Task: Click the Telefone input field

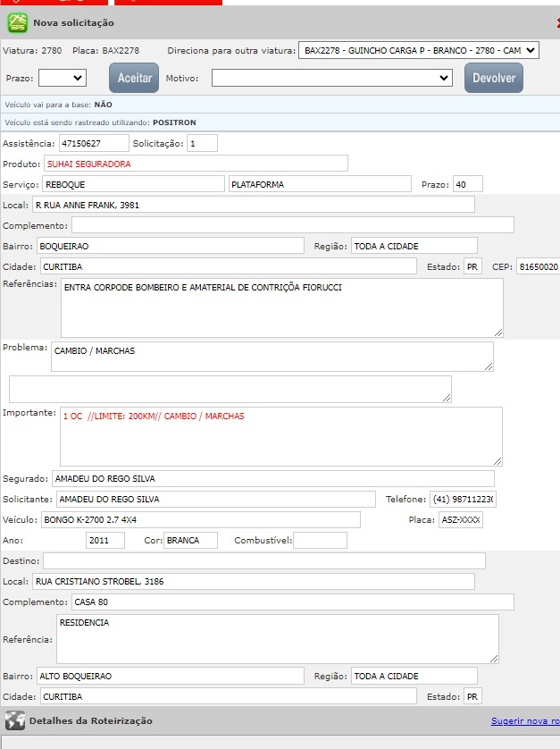Action: 463,499
